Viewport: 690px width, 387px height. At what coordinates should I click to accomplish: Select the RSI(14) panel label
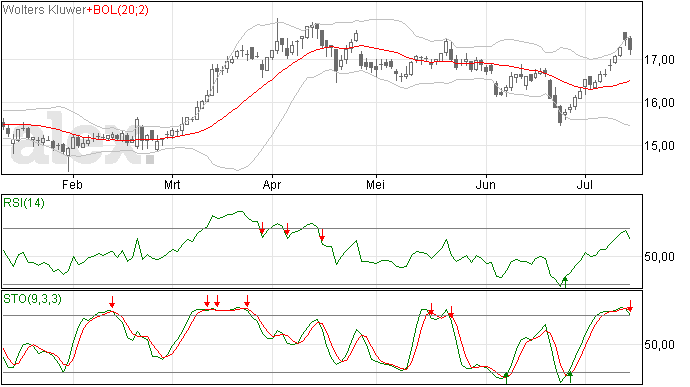point(24,203)
